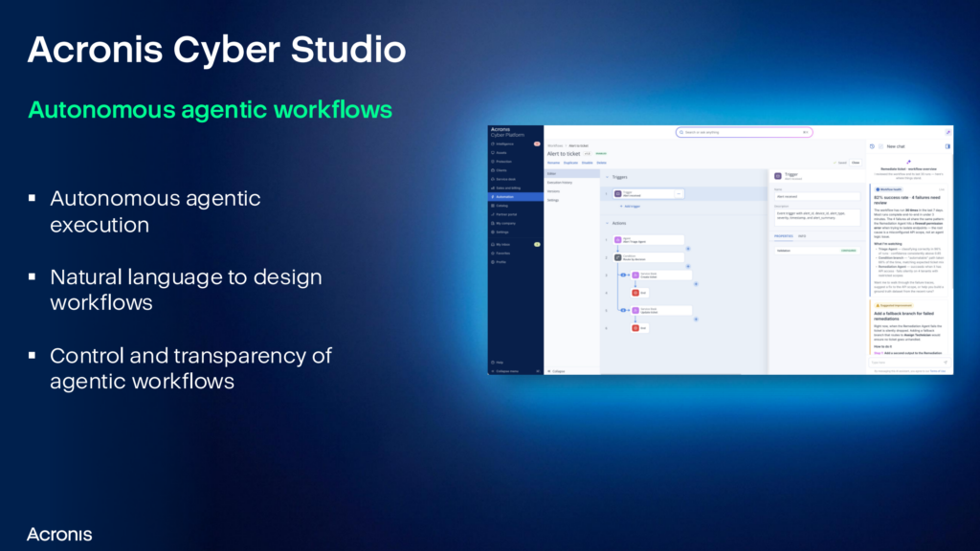Select the Alert Triage Agent node
980x551 pixels.
tap(648, 240)
